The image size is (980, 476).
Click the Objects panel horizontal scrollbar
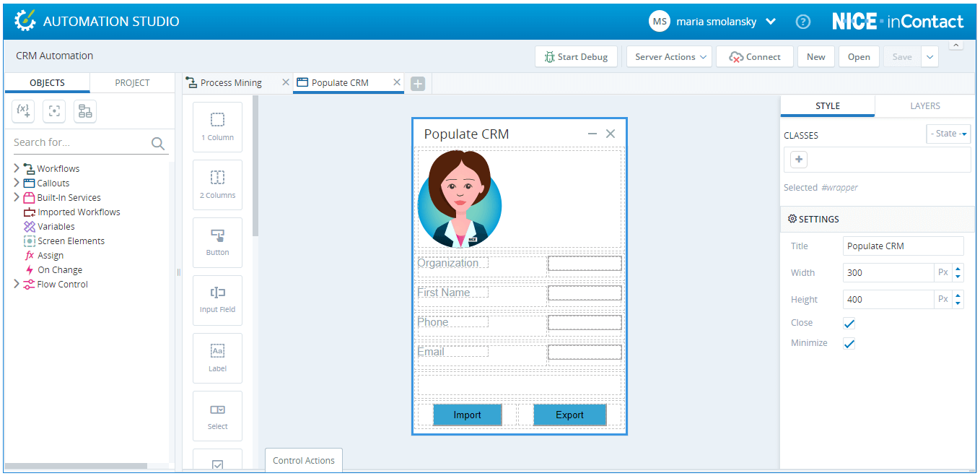point(76,466)
